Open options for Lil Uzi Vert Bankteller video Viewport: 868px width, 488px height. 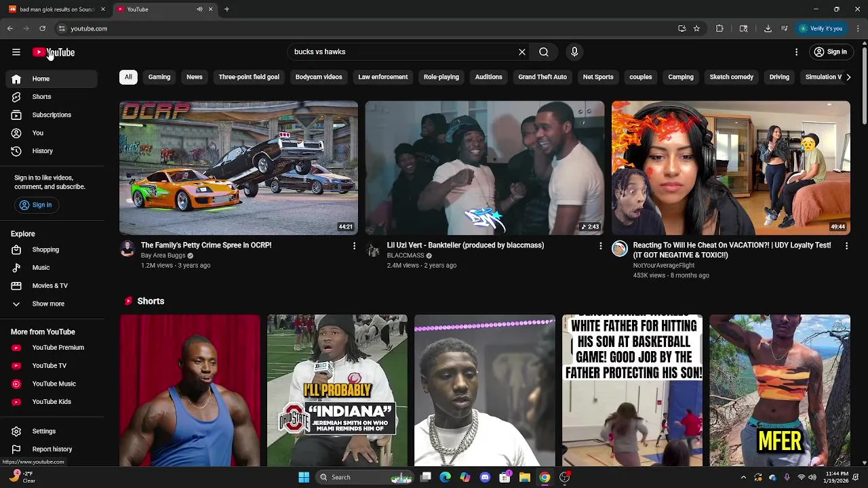coord(600,246)
